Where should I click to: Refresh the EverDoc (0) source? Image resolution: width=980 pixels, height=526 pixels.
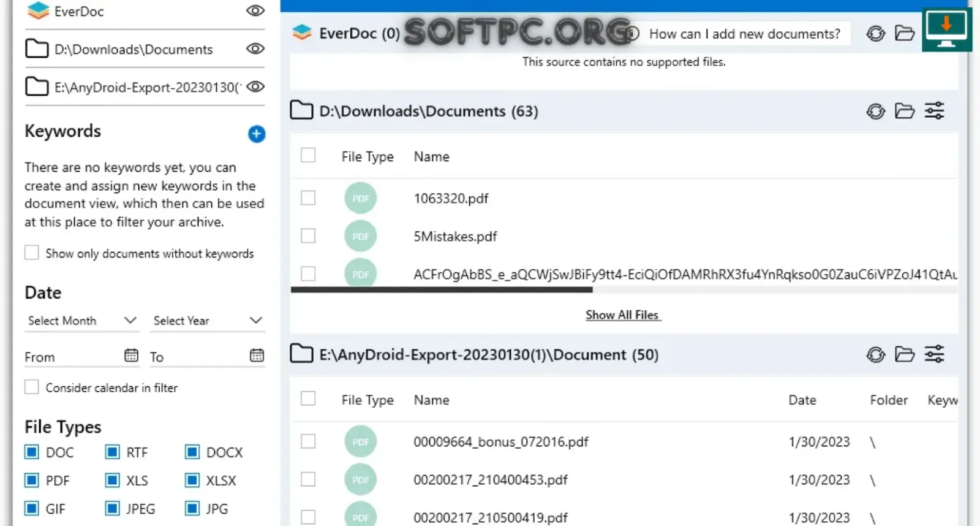pyautogui.click(x=876, y=33)
